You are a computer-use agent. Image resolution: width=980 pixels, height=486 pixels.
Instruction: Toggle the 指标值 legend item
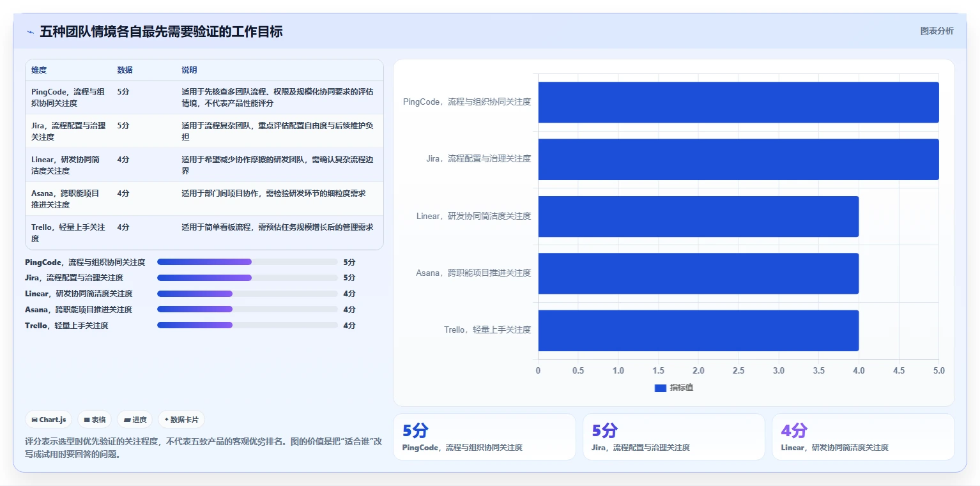coord(674,388)
